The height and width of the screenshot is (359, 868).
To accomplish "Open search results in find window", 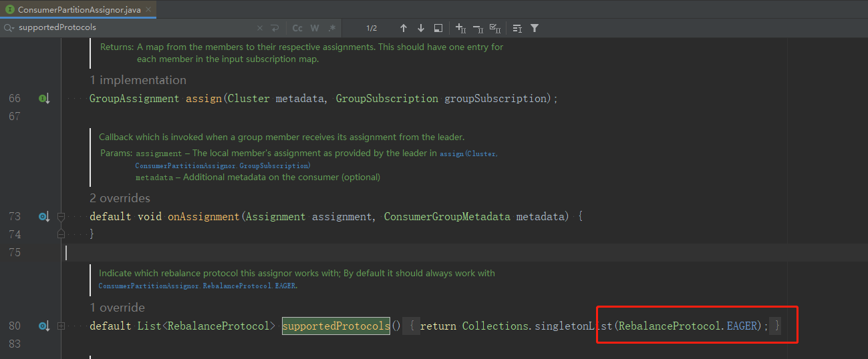I will click(438, 28).
